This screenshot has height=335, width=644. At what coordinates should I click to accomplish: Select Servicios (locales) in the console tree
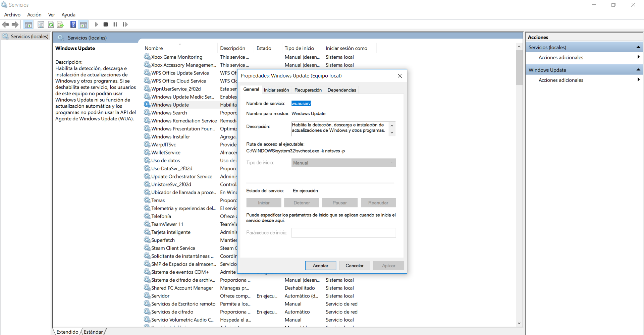pyautogui.click(x=26, y=36)
